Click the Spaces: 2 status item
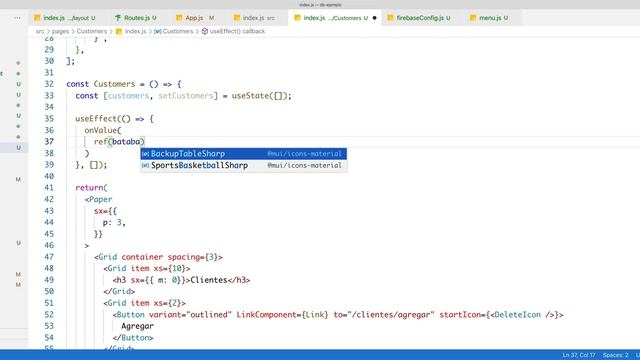Image resolution: width=640 pixels, height=360 pixels. pyautogui.click(x=616, y=355)
